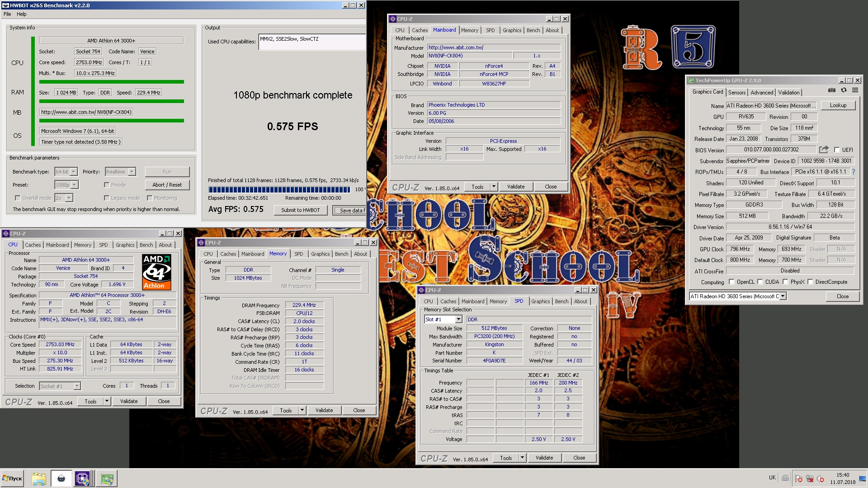
Task: Click the green RAM status bar
Action: coord(112,101)
